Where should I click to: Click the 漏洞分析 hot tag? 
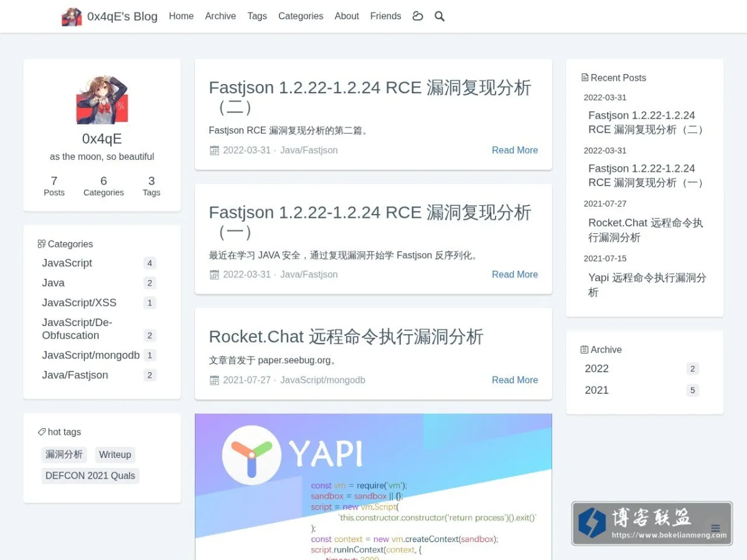64,455
